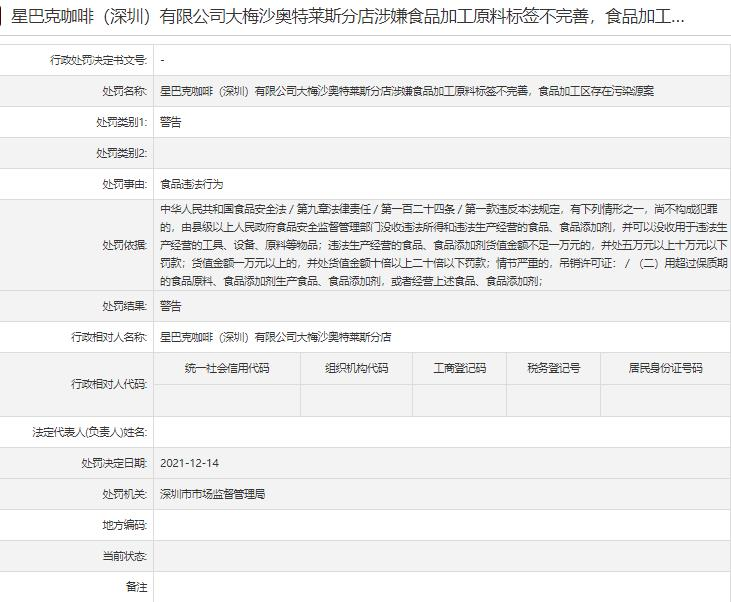Viewport: 731px width, 602px height.
Task: Click the 组织机构代码 column header
Action: [357, 368]
